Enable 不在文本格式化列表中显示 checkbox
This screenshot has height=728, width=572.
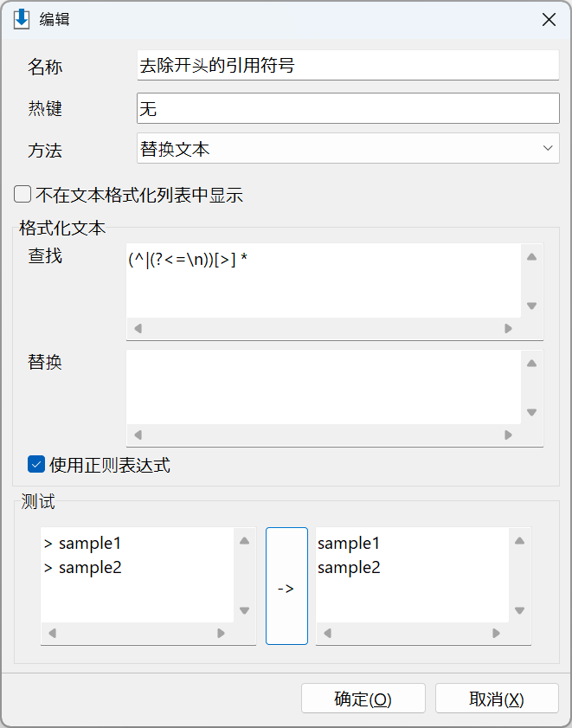click(x=22, y=194)
